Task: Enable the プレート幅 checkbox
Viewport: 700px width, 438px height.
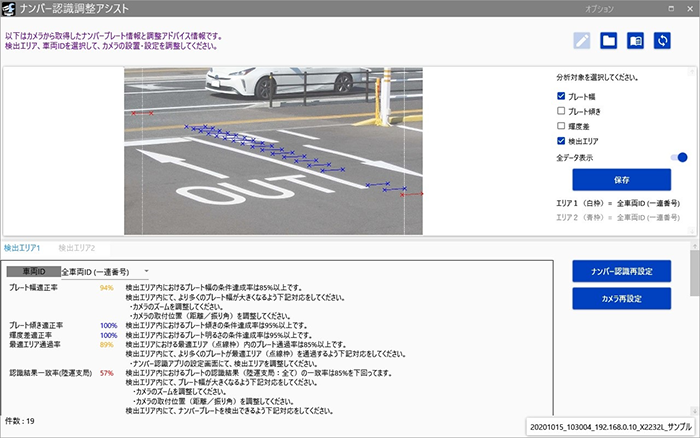Action: tap(562, 96)
